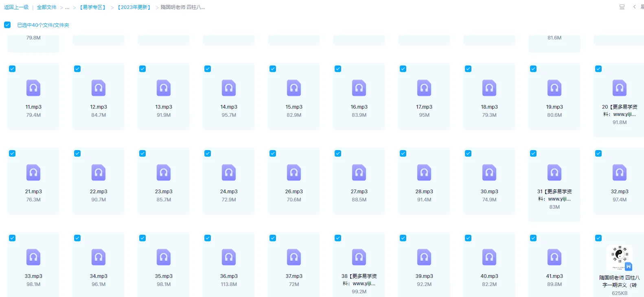Go to the 全部文件 root link
Viewport: 644px width, 297px height.
coord(47,7)
